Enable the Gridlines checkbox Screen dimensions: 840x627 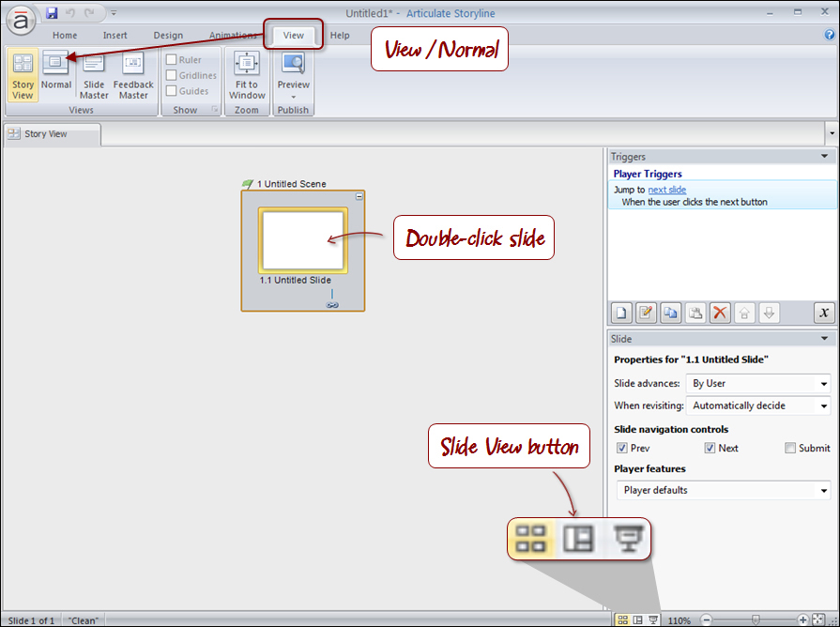point(172,75)
